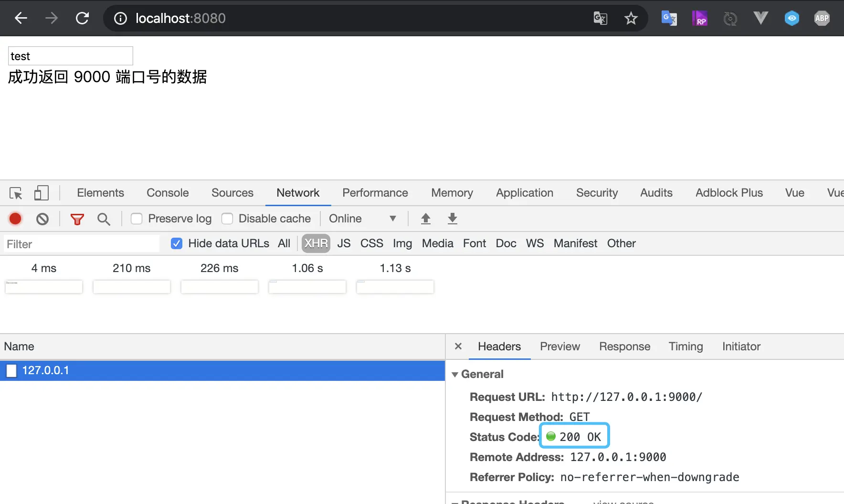Click the browser address bar URL
This screenshot has width=844, height=504.
pyautogui.click(x=180, y=18)
